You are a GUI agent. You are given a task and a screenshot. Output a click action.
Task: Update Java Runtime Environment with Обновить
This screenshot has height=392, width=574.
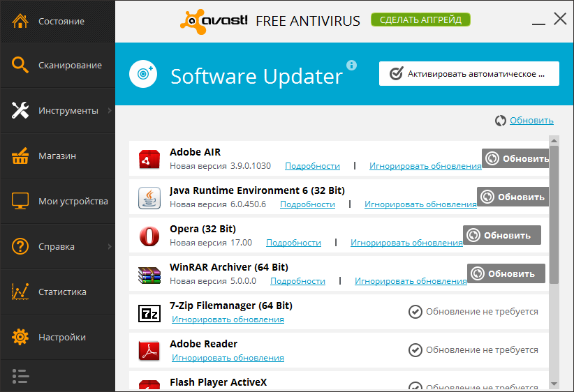pyautogui.click(x=513, y=197)
